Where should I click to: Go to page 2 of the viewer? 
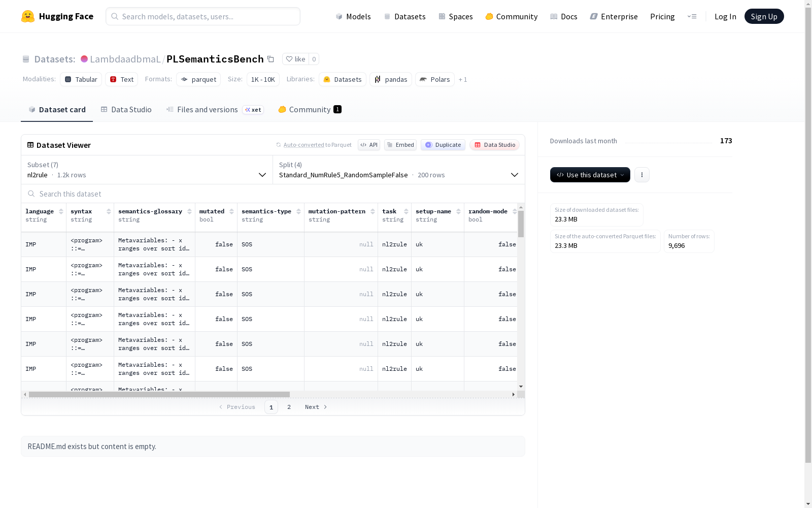[289, 407]
